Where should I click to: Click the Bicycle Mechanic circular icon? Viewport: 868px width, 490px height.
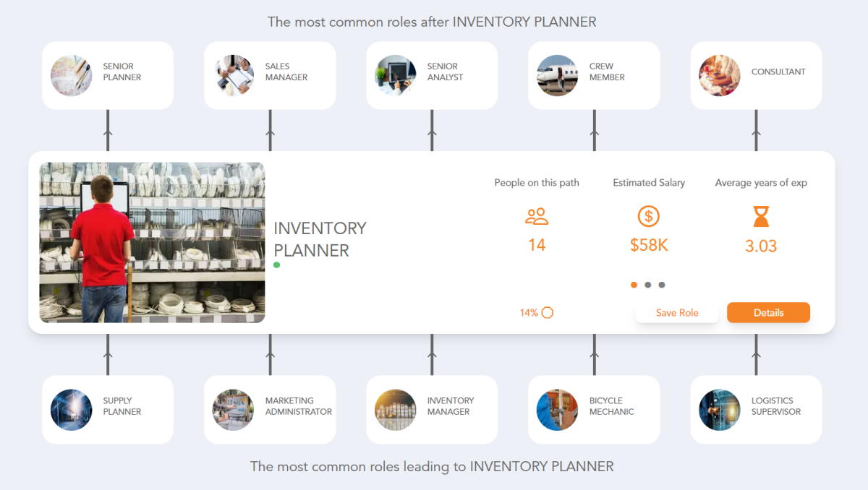coord(557,409)
